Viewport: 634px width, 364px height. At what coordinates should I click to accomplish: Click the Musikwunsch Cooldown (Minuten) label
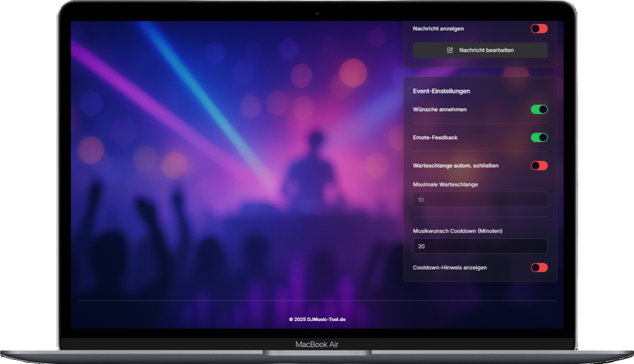(457, 231)
